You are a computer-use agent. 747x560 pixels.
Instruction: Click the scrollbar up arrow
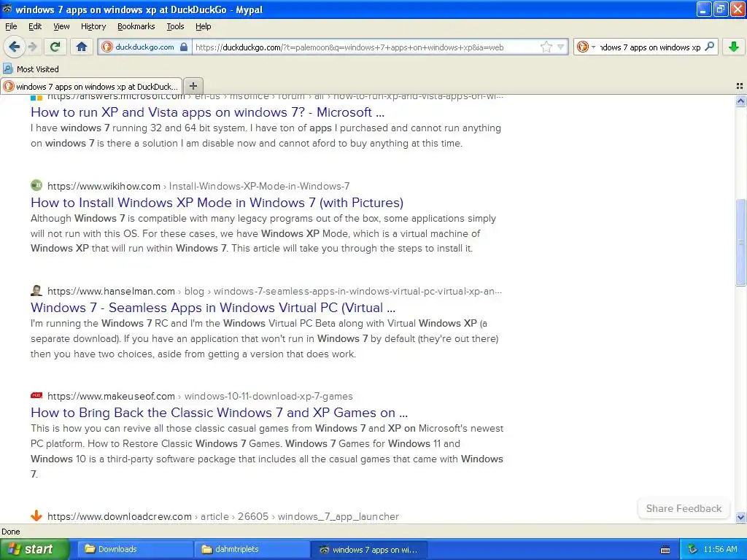point(740,101)
